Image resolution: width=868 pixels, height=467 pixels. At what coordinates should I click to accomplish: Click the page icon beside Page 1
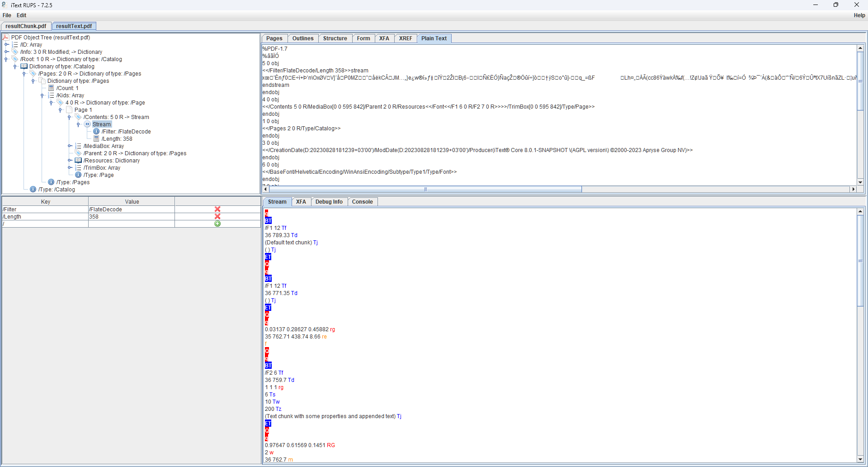coord(70,110)
